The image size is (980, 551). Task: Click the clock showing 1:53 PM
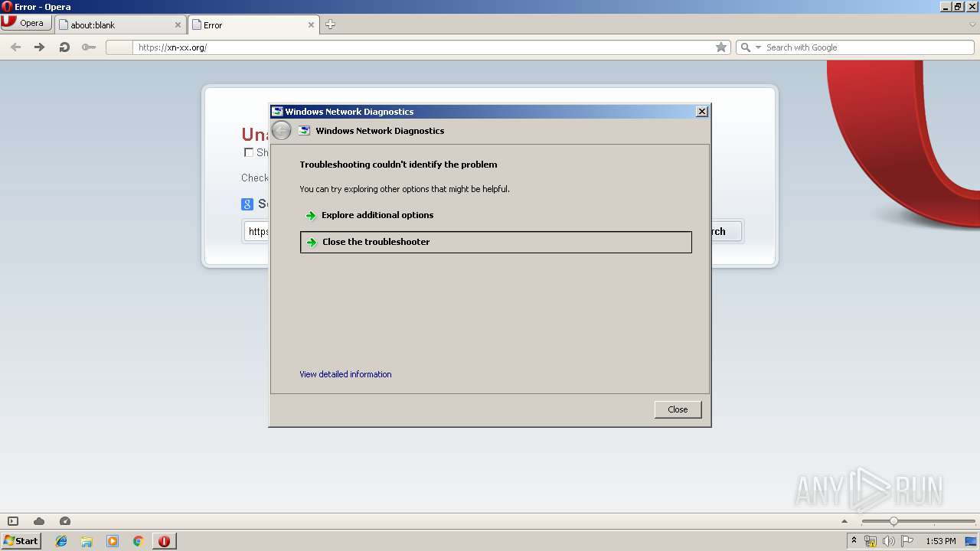tap(940, 541)
